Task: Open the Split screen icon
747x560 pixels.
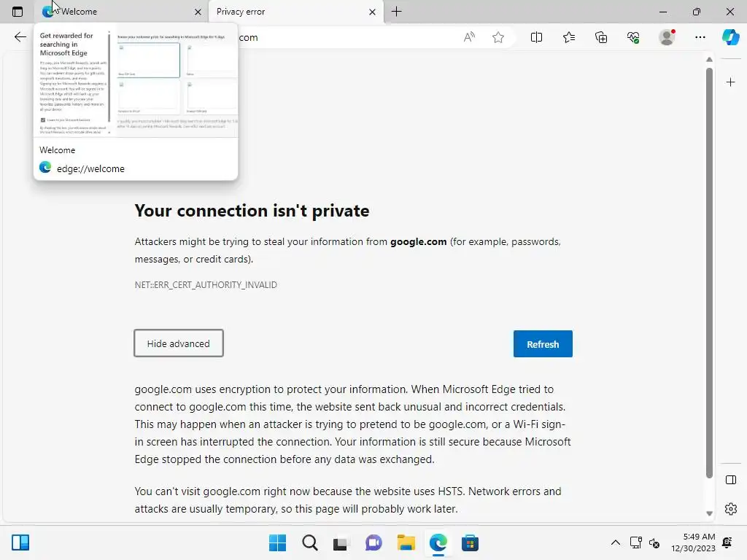Action: (x=536, y=37)
